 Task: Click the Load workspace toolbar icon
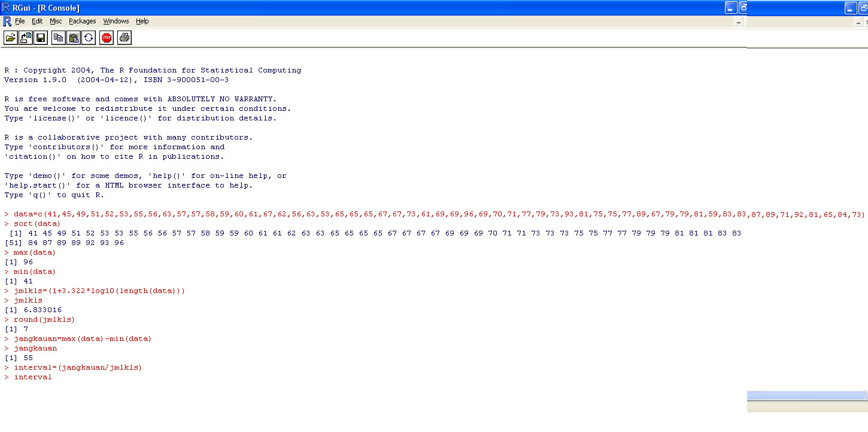(x=26, y=38)
